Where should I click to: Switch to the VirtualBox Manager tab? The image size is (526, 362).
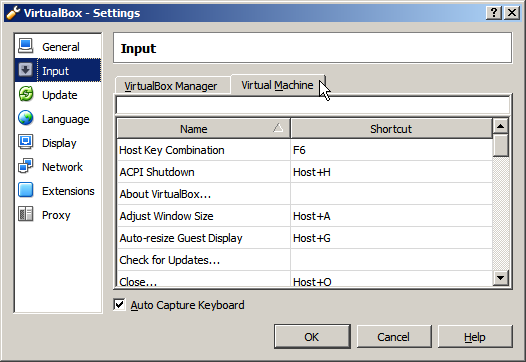pyautogui.click(x=170, y=86)
